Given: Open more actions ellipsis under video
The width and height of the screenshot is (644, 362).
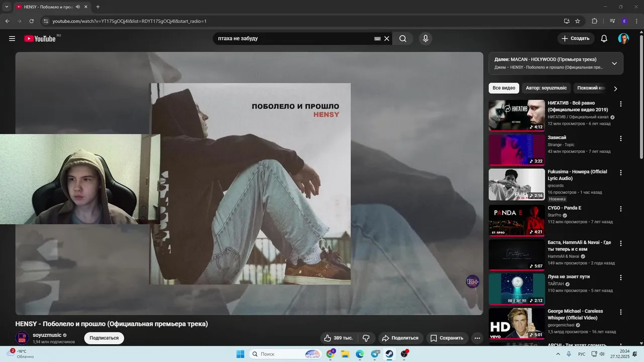Looking at the screenshot, I should 477,338.
